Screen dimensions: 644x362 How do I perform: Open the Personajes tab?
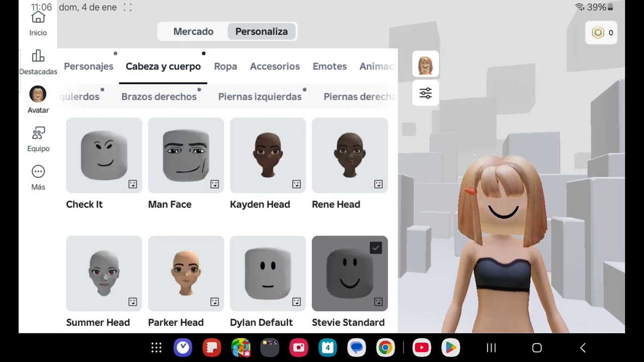tap(89, 66)
